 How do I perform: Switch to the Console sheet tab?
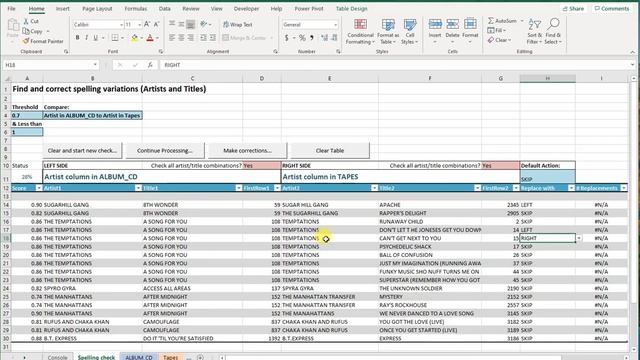pyautogui.click(x=58, y=357)
